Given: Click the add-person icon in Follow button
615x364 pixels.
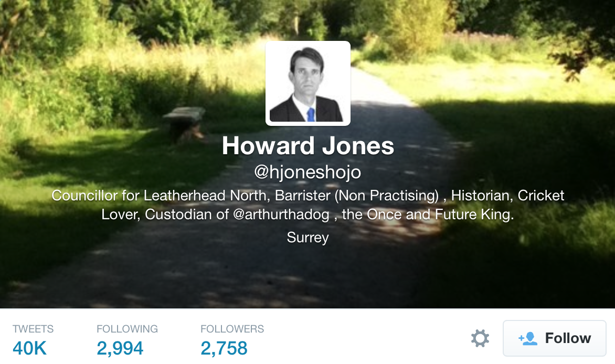Looking at the screenshot, I should [x=528, y=338].
